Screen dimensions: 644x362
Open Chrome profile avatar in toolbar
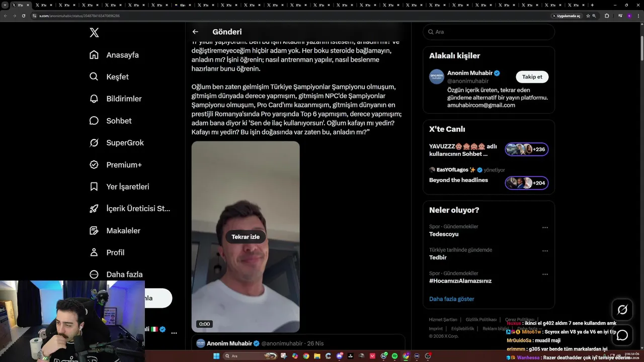[628, 16]
